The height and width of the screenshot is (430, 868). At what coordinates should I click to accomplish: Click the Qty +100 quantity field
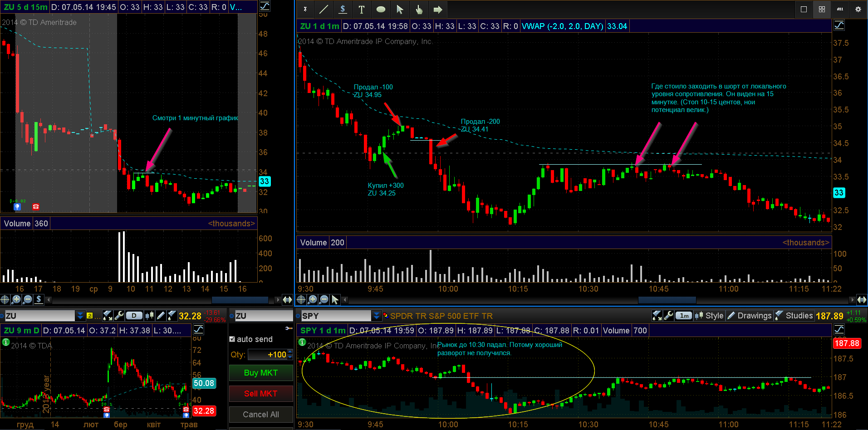[268, 355]
